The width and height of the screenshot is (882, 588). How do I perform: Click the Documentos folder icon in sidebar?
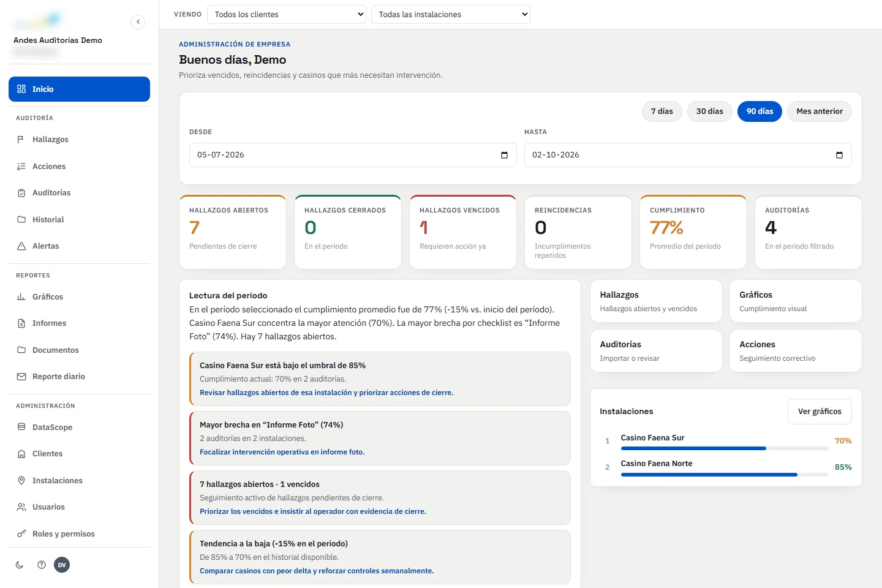pos(21,350)
